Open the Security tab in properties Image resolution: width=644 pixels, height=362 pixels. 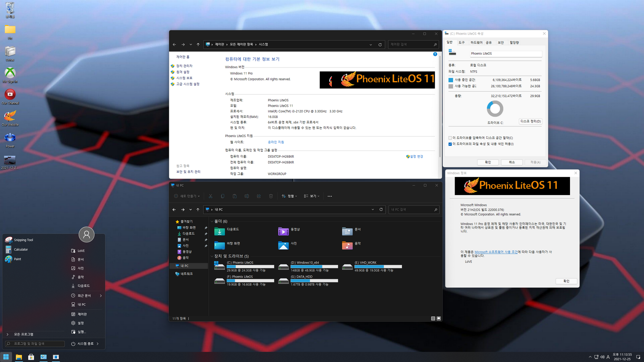pos(501,43)
